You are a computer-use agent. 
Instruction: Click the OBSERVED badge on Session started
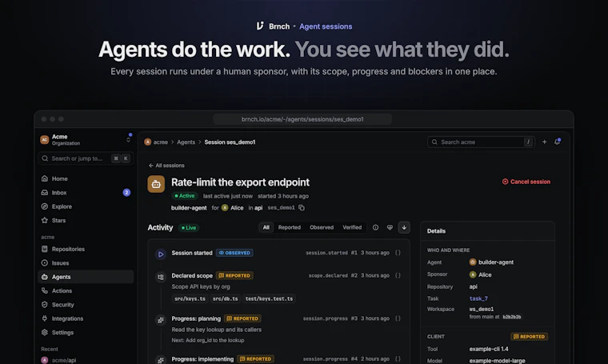pyautogui.click(x=234, y=253)
